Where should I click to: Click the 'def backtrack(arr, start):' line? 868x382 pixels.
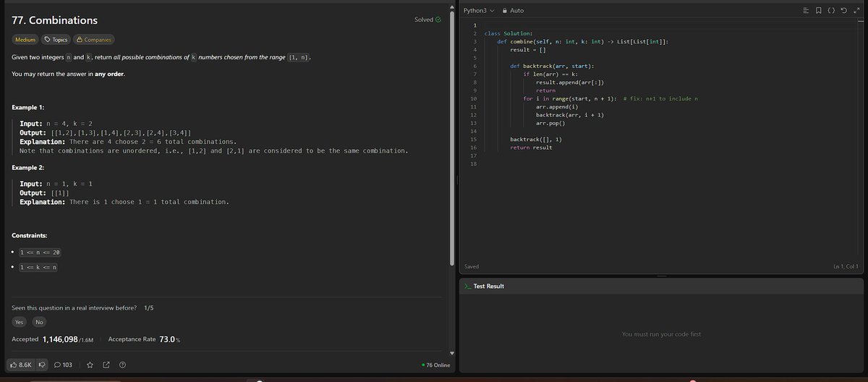551,66
